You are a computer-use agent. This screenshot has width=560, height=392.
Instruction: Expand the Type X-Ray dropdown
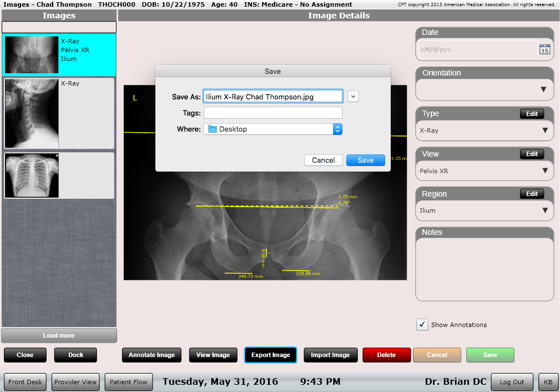coord(484,130)
